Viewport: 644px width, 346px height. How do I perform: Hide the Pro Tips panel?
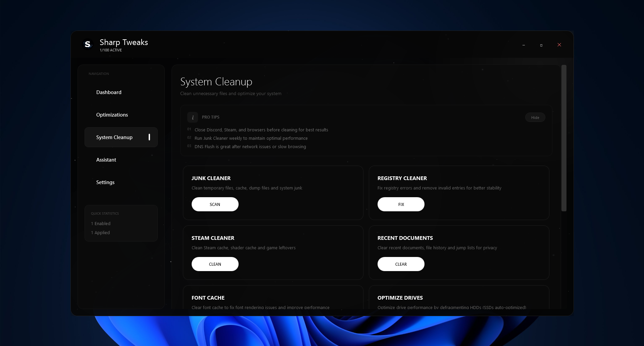click(535, 118)
